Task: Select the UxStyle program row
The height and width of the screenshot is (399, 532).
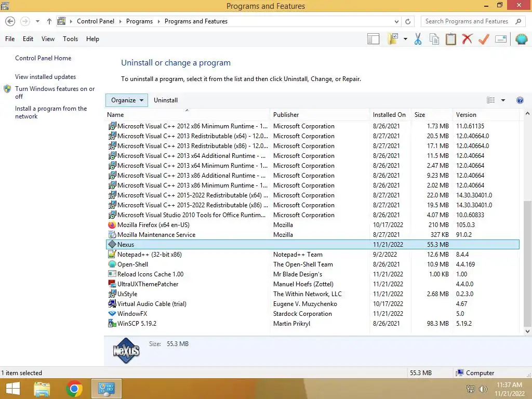Action: (312, 294)
